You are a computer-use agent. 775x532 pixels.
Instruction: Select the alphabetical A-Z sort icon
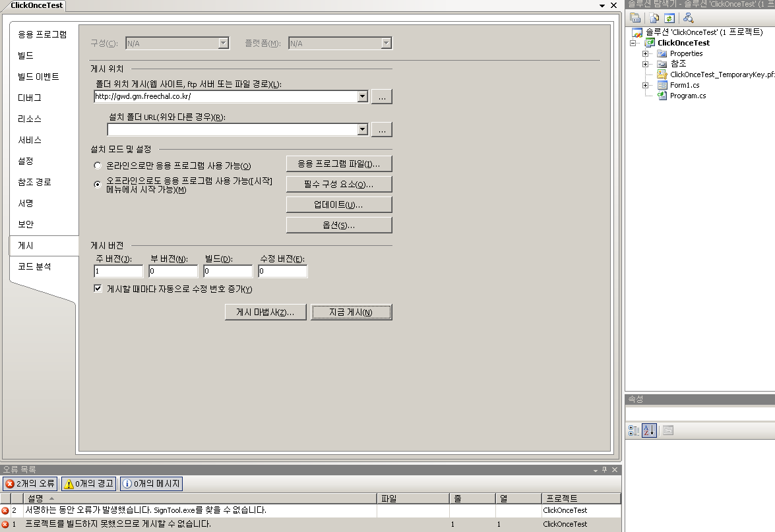[648, 430]
